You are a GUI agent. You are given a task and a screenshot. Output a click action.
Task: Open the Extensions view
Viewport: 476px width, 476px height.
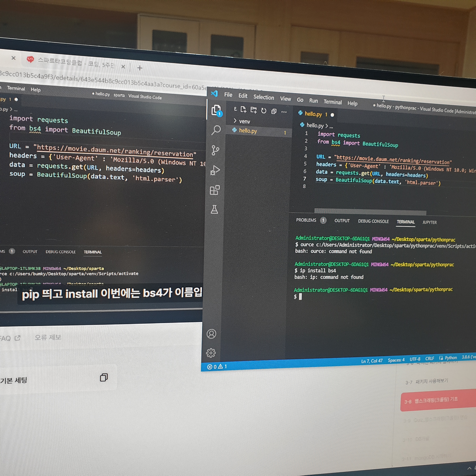pyautogui.click(x=215, y=190)
